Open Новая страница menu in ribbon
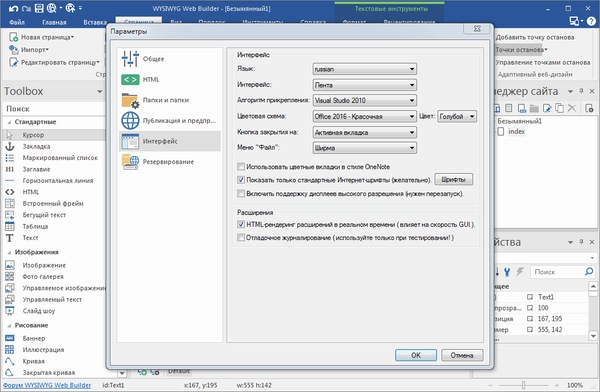Viewport: 600px width, 392px height. point(42,37)
